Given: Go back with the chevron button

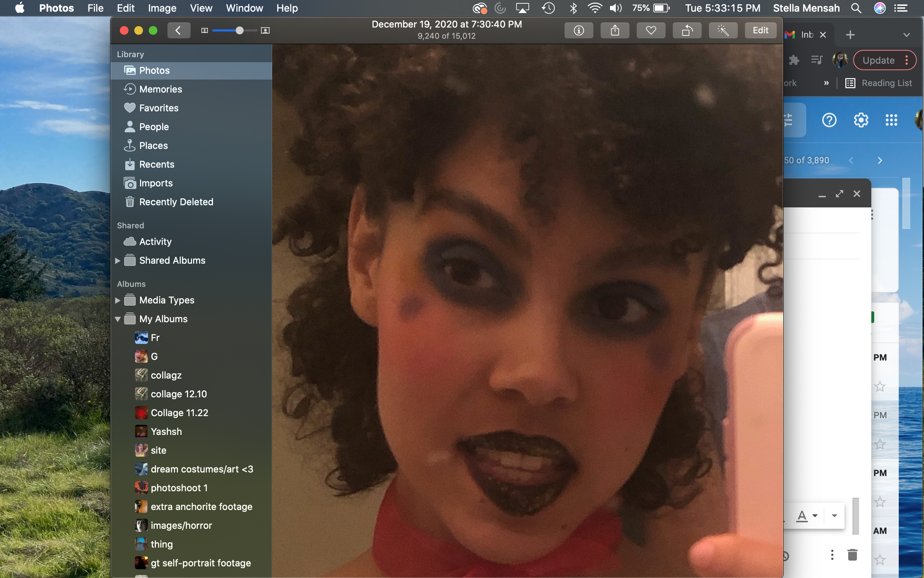Looking at the screenshot, I should [x=179, y=30].
